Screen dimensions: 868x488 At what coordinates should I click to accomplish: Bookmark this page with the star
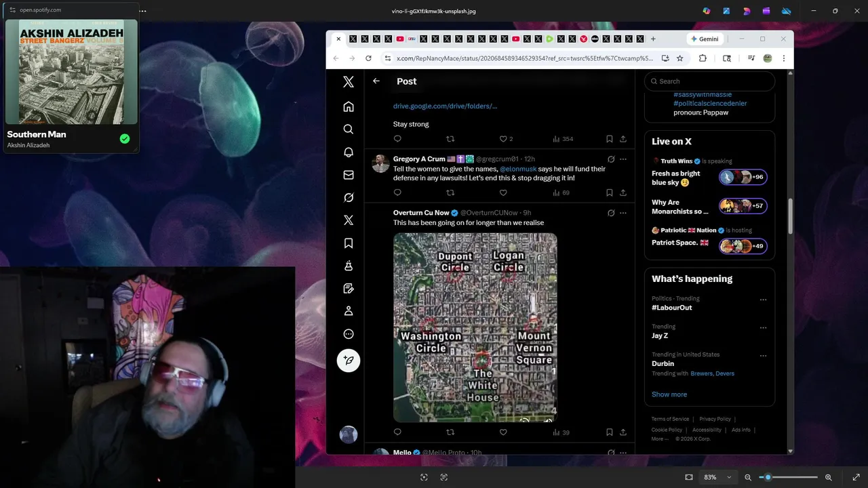pos(679,58)
